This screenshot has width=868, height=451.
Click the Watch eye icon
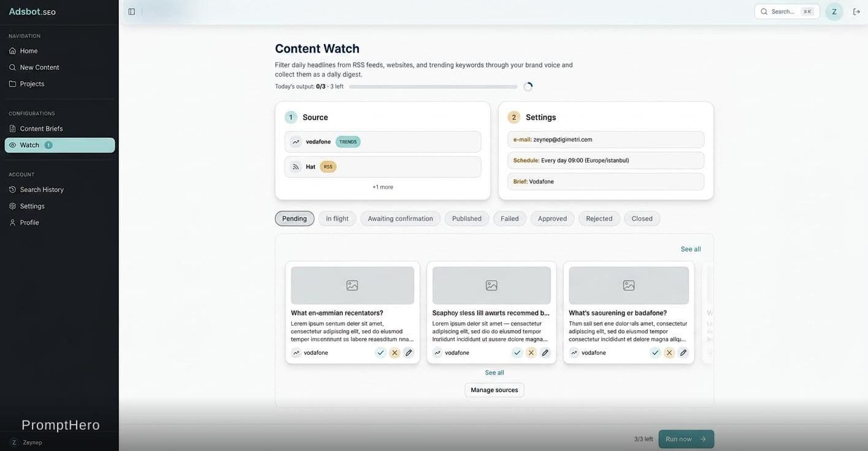(12, 145)
